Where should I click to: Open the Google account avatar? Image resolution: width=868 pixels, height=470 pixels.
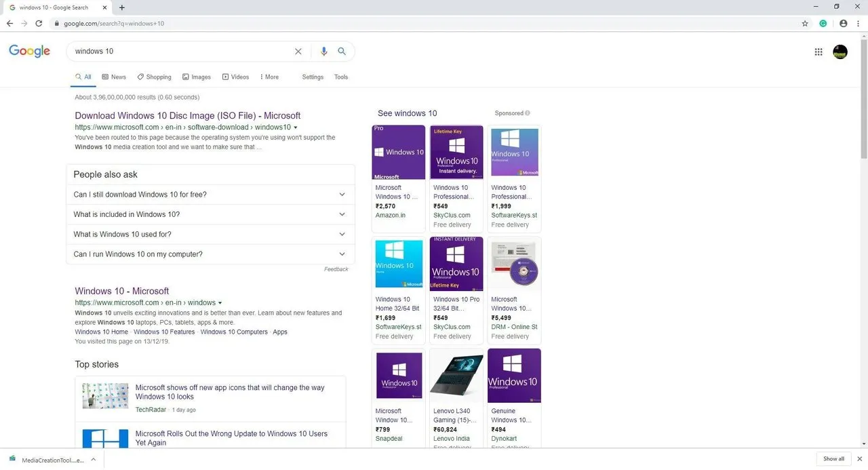point(840,52)
